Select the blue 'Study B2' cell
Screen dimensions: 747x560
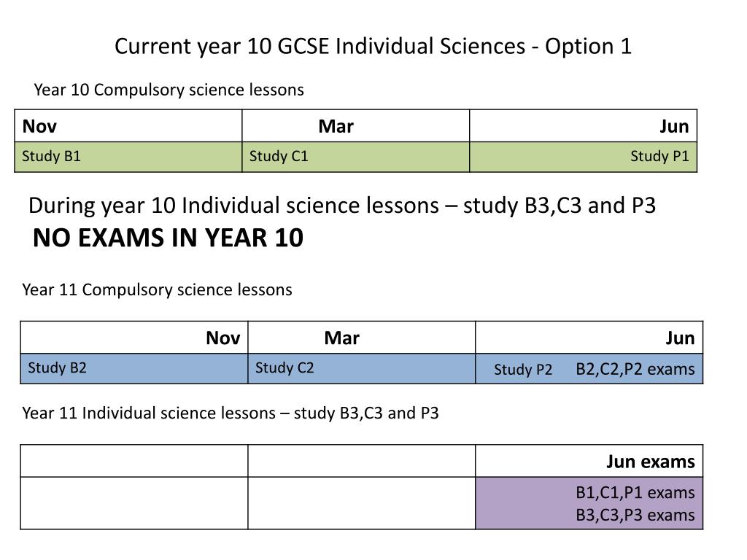[x=134, y=368]
